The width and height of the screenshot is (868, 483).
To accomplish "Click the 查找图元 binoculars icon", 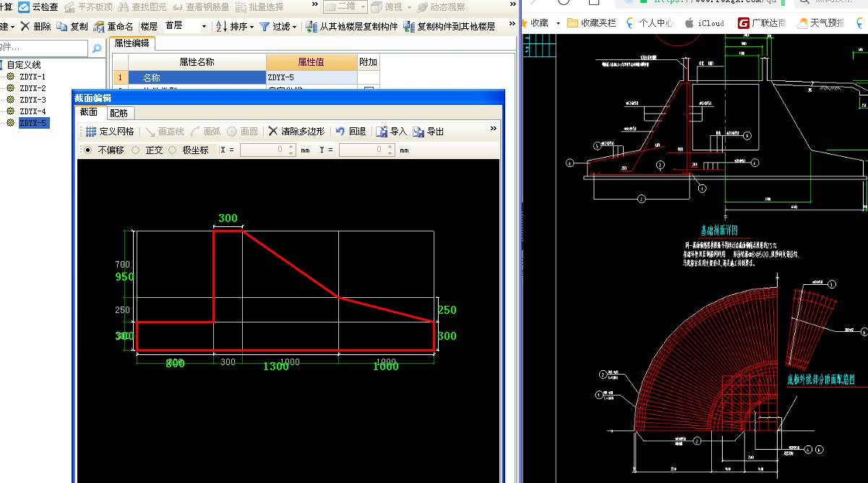I will point(125,7).
